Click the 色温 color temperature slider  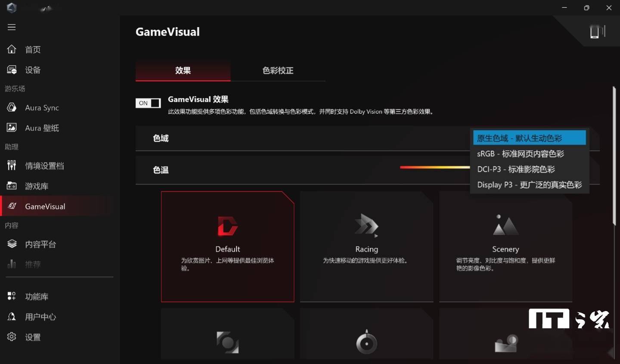(x=434, y=167)
